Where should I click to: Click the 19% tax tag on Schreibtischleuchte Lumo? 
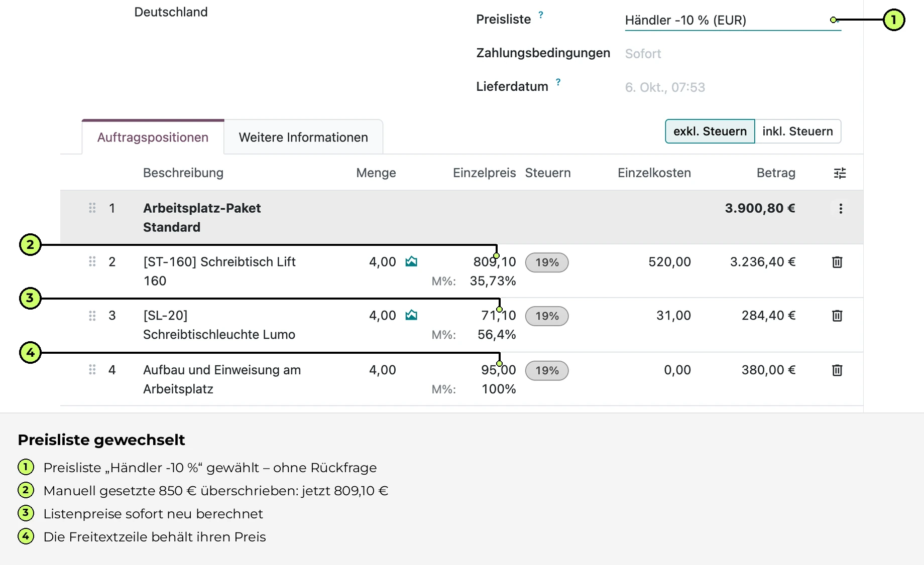tap(547, 316)
